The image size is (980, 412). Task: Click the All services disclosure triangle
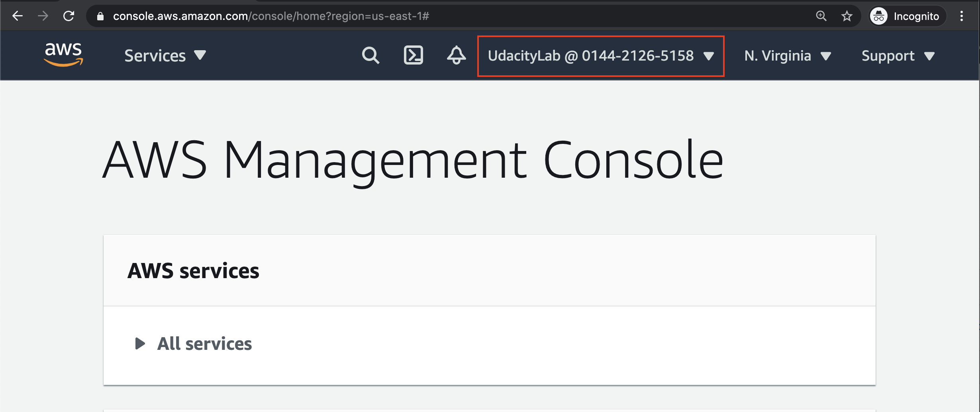click(140, 343)
